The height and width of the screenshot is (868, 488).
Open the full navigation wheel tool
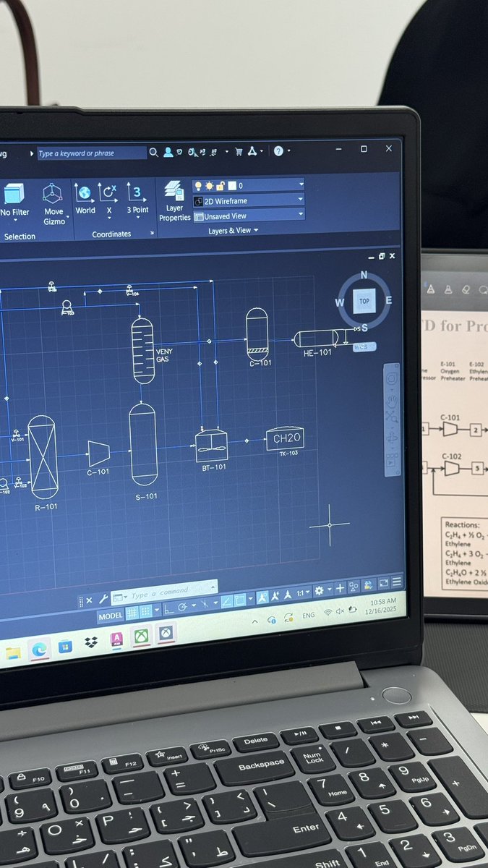pos(391,378)
